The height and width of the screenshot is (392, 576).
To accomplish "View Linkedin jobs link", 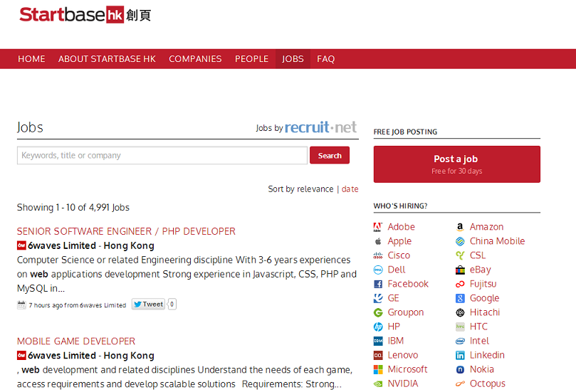I will click(487, 355).
